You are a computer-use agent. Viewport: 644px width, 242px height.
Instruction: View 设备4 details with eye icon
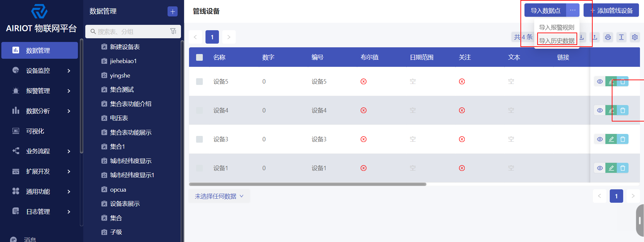coord(600,110)
